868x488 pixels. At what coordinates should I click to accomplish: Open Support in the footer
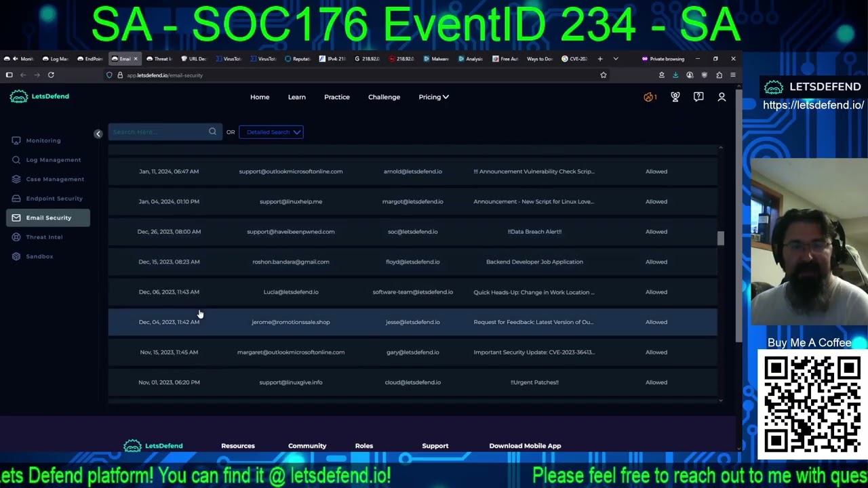(435, 446)
